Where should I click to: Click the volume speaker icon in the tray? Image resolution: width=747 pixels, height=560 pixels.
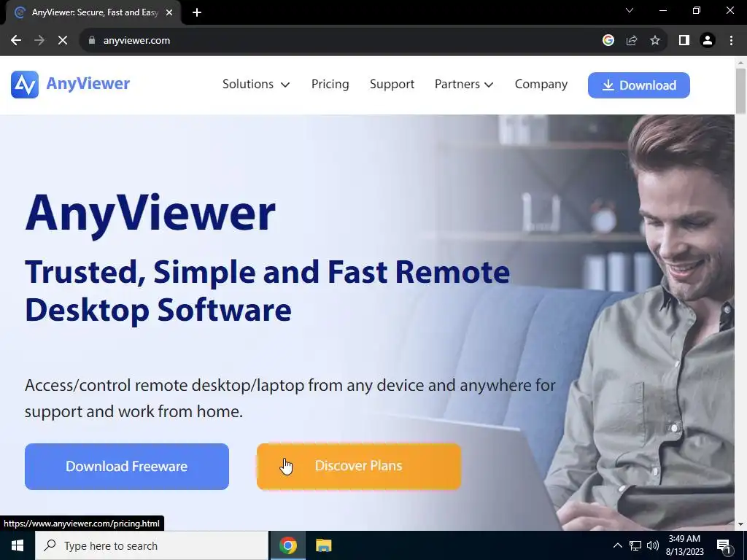653,545
